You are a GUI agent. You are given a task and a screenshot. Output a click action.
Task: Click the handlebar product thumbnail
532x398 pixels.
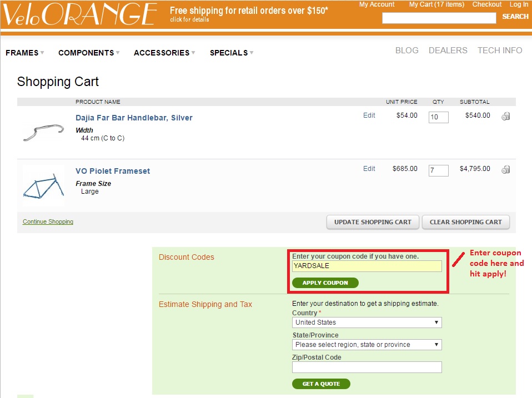coord(43,133)
